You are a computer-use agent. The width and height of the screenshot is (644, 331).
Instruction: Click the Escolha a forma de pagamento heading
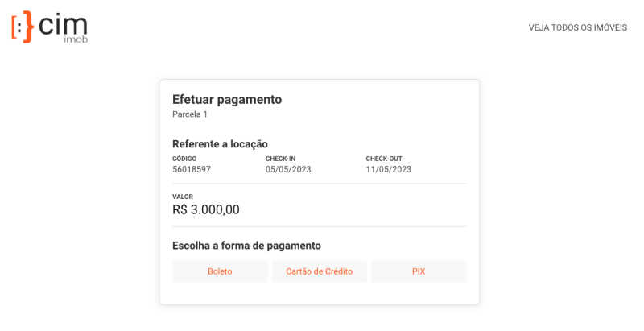coord(246,246)
